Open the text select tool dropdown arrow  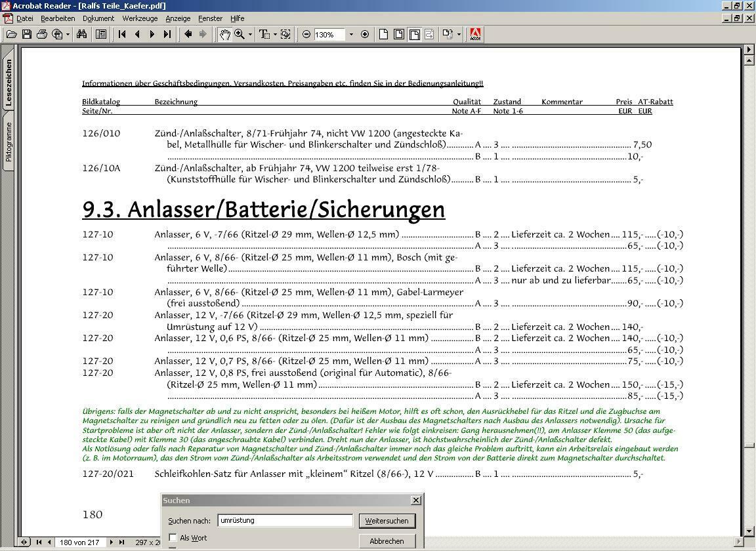coord(275,34)
